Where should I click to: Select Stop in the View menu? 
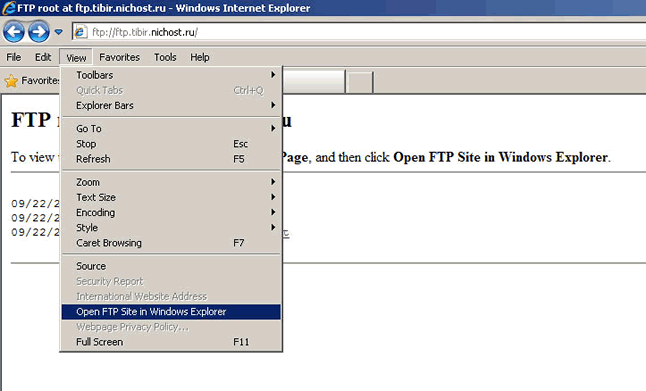coord(171,144)
